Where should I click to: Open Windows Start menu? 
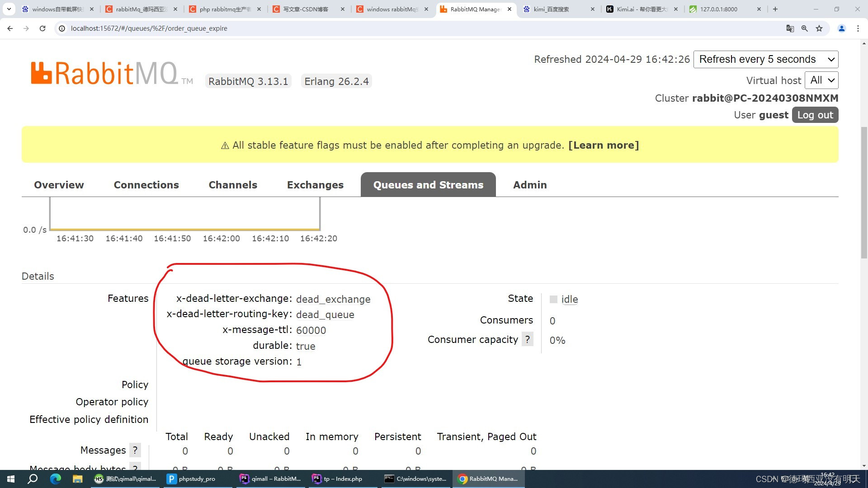(x=11, y=479)
